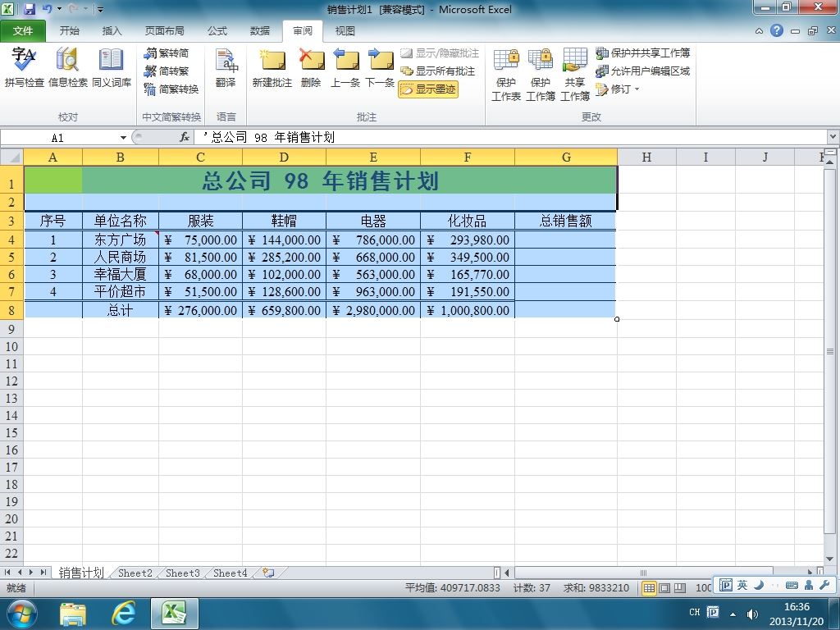Viewport: 840px width, 630px height.
Task: Show all comments with 显示所有批注
Action: tap(438, 71)
